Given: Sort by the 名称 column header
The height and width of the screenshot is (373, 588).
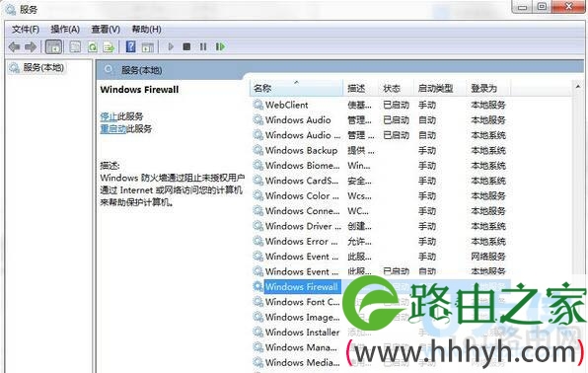Looking at the screenshot, I should pyautogui.click(x=296, y=88).
